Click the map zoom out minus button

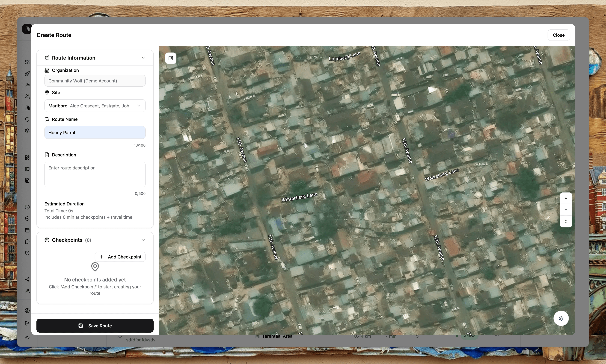[566, 210]
